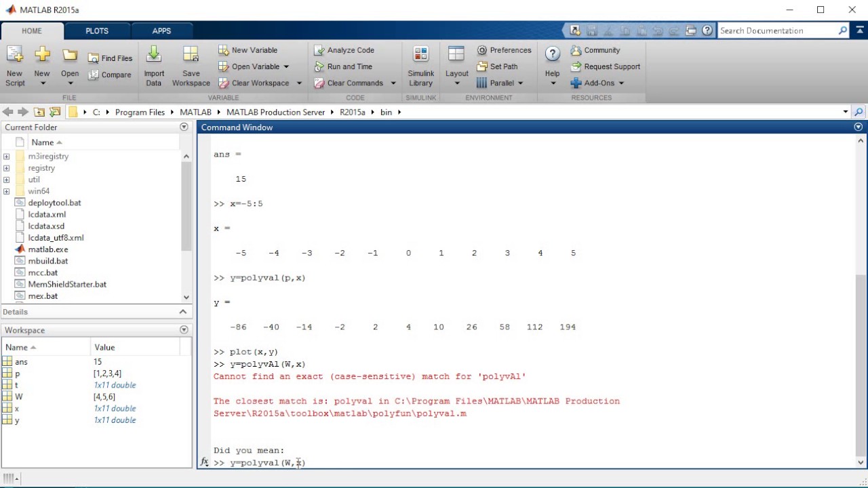Open Preferences gear
This screenshot has width=868, height=488.
(x=504, y=50)
